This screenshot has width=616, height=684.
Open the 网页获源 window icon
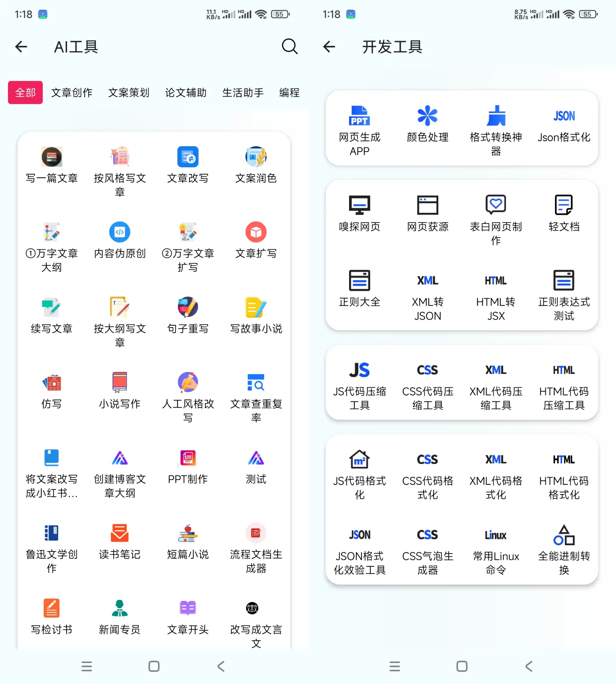(428, 205)
